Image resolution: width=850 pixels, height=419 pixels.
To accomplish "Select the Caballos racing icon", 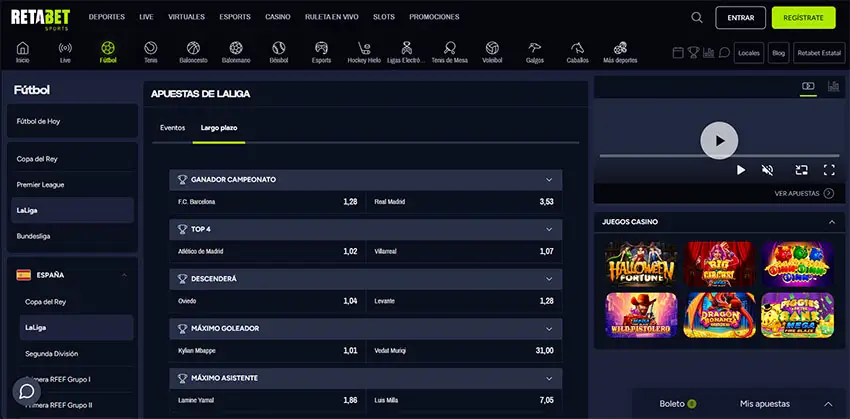I will [577, 48].
